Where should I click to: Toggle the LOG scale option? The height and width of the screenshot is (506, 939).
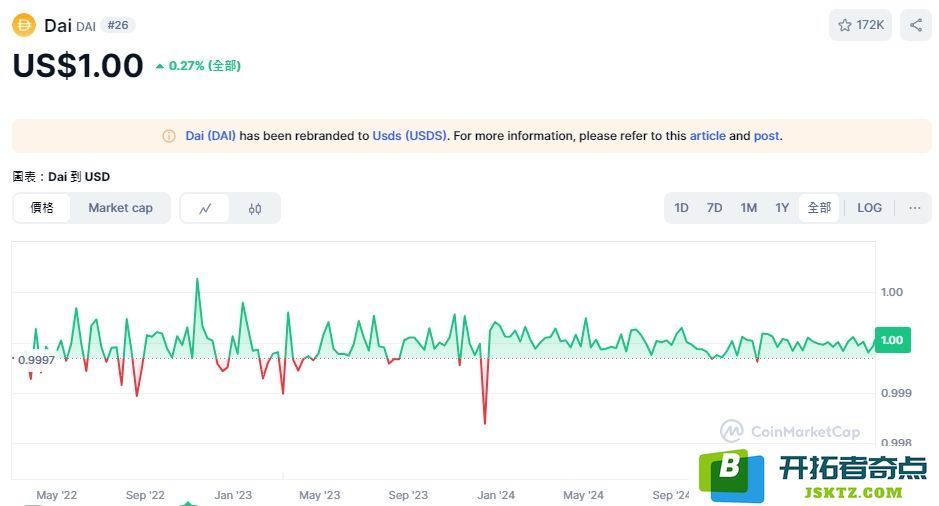(x=870, y=208)
